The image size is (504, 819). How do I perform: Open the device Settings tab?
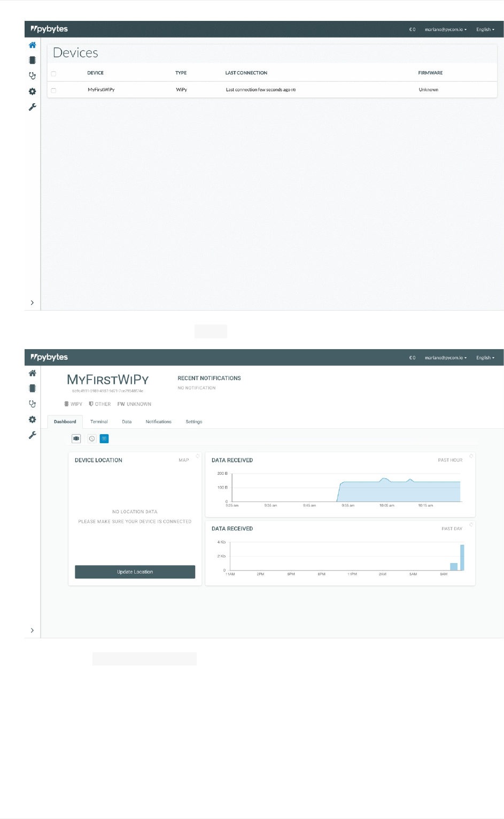(194, 422)
